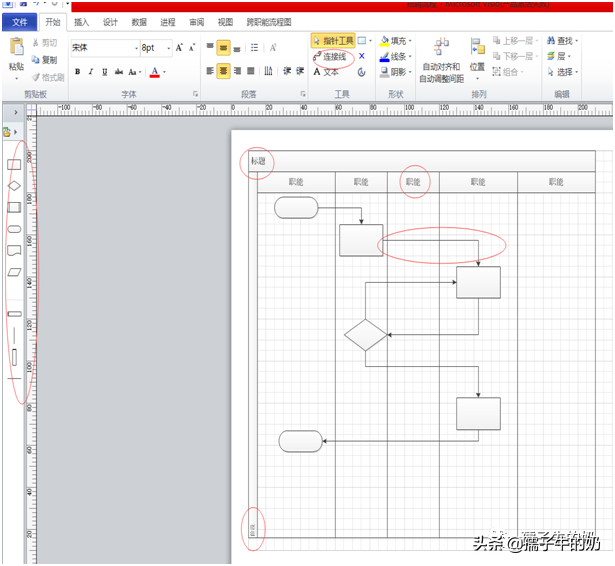
Task: Toggle strikethrough formatting
Action: [x=118, y=72]
